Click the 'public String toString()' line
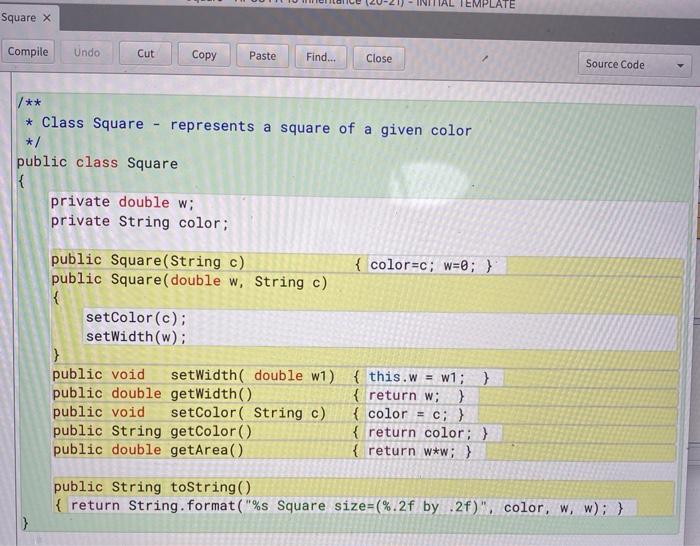Screen dimensions: 700x546 tap(152, 487)
